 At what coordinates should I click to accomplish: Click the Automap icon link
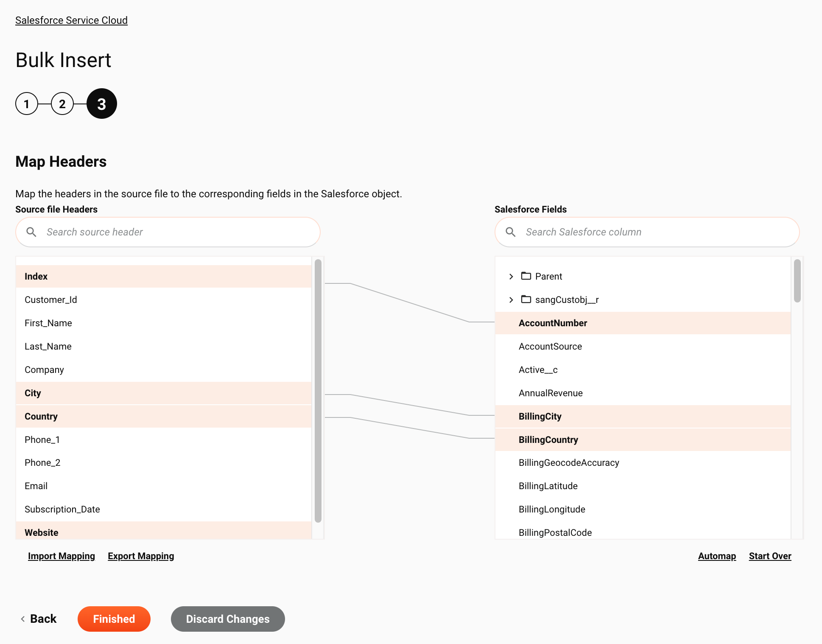(716, 555)
